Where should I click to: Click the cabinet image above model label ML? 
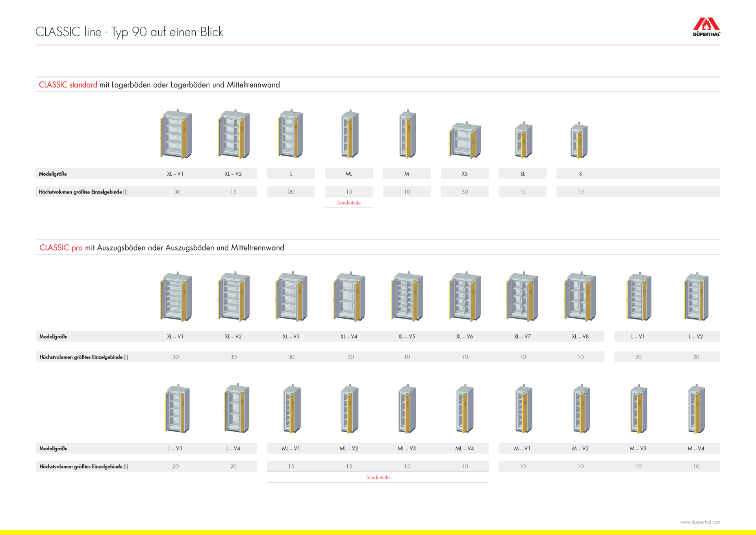pos(350,134)
